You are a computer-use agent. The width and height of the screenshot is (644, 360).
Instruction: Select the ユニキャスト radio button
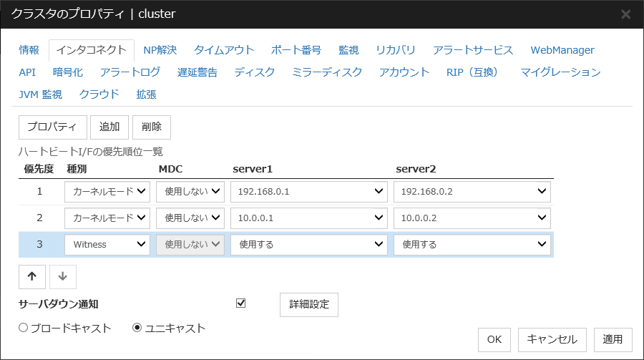(138, 328)
